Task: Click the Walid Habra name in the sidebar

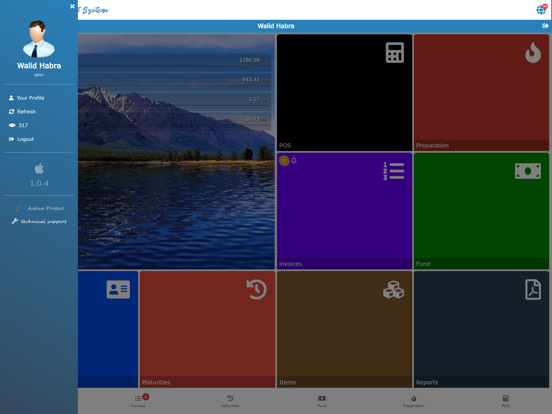Action: tap(39, 66)
